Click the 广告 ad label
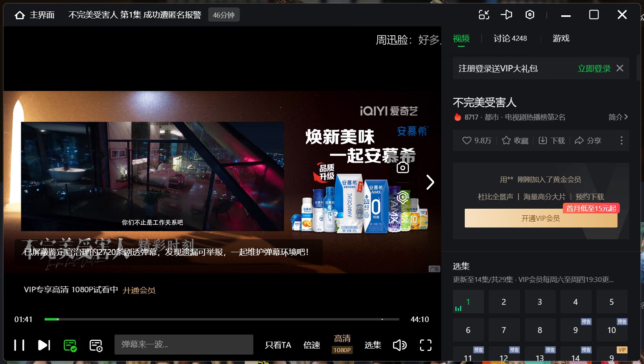The height and width of the screenshot is (364, 644). pos(434,269)
